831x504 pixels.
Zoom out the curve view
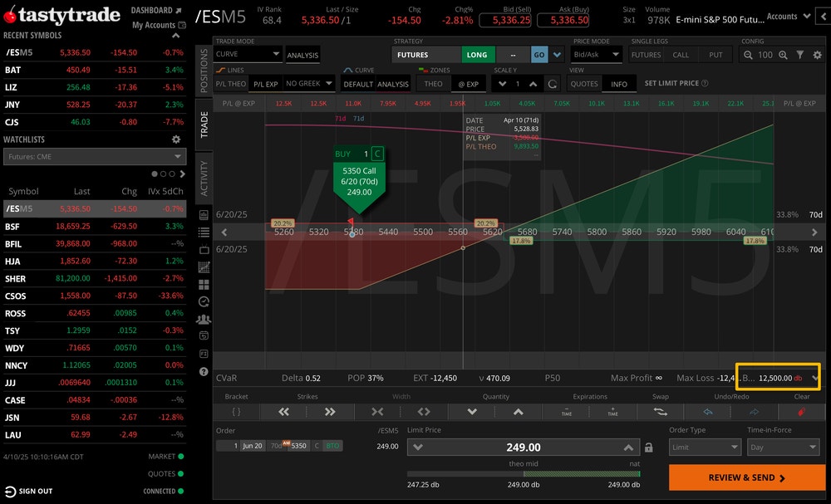[748, 55]
